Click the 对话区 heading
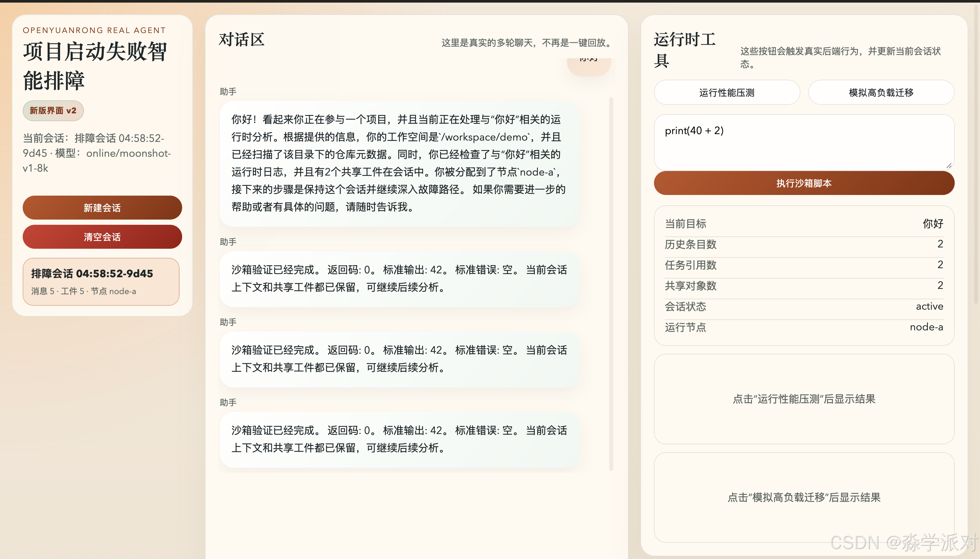 point(242,40)
